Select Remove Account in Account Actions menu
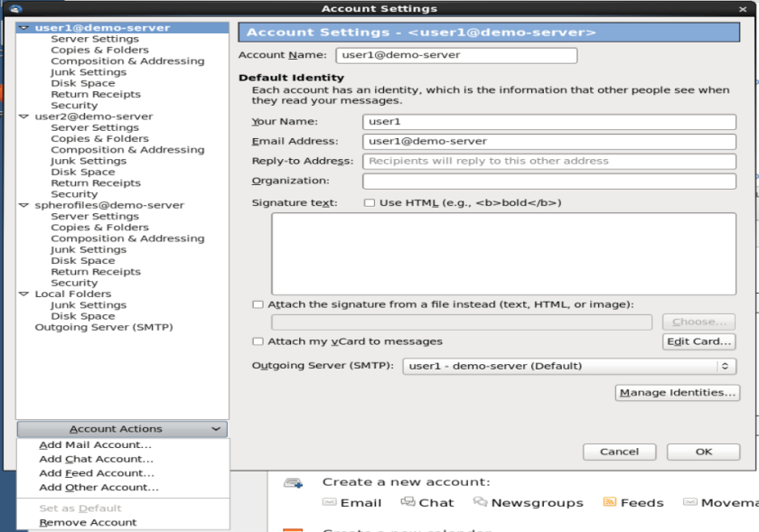The width and height of the screenshot is (759, 532). coord(88,522)
